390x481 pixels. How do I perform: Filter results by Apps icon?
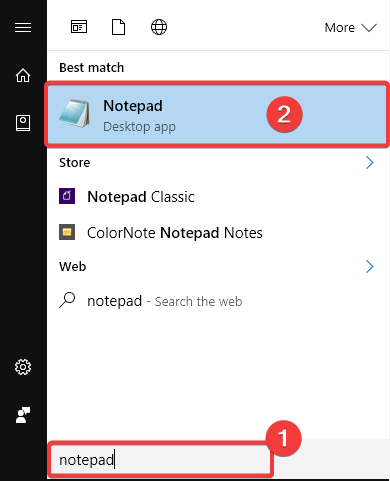(x=79, y=27)
